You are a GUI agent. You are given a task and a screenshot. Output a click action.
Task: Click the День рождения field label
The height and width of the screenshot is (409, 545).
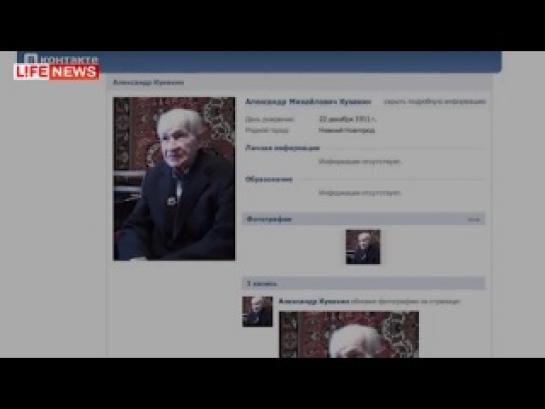(x=269, y=120)
